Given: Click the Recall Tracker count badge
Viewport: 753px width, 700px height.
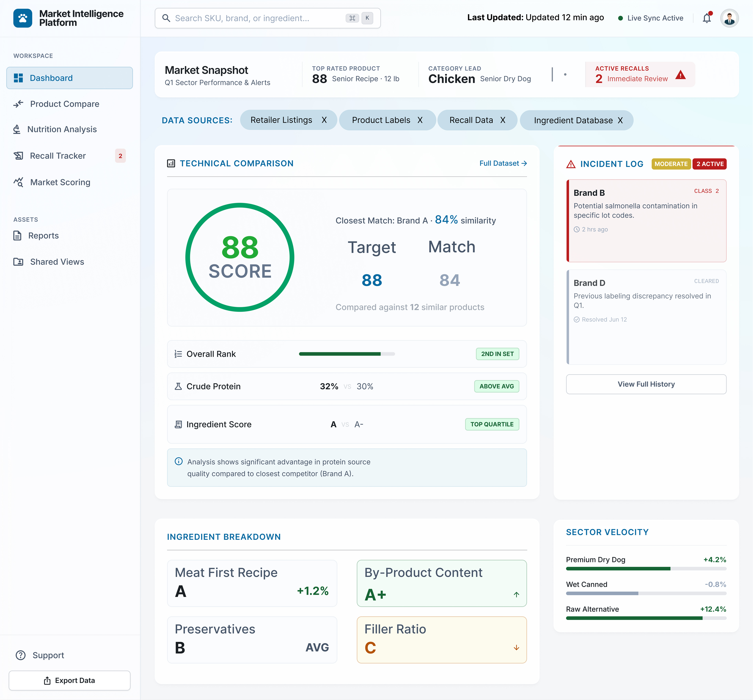Looking at the screenshot, I should 120,156.
